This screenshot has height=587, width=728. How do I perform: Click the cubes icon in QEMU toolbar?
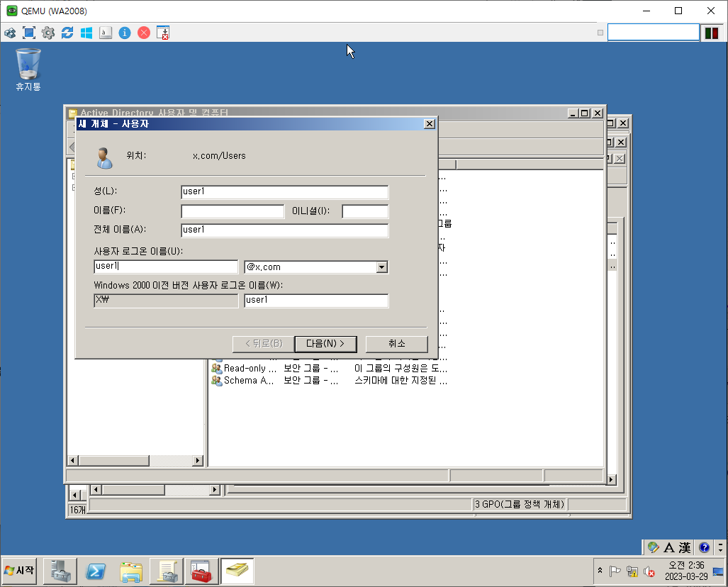10,33
